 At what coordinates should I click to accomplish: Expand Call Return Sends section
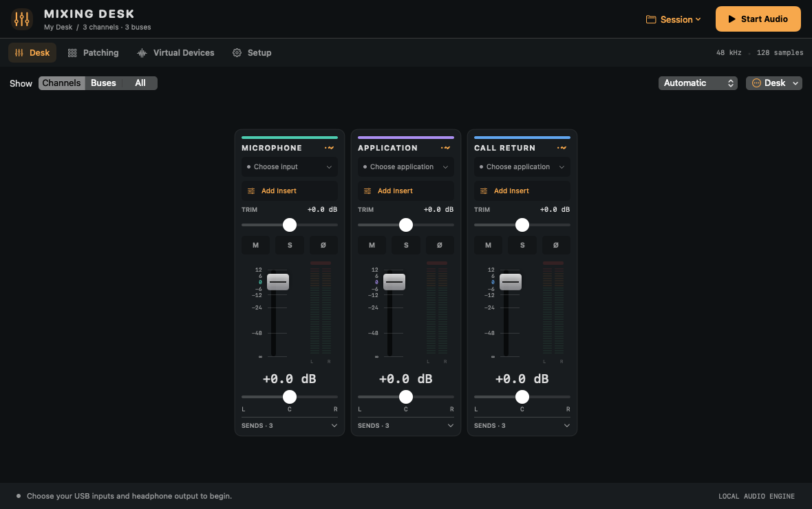coord(522,426)
